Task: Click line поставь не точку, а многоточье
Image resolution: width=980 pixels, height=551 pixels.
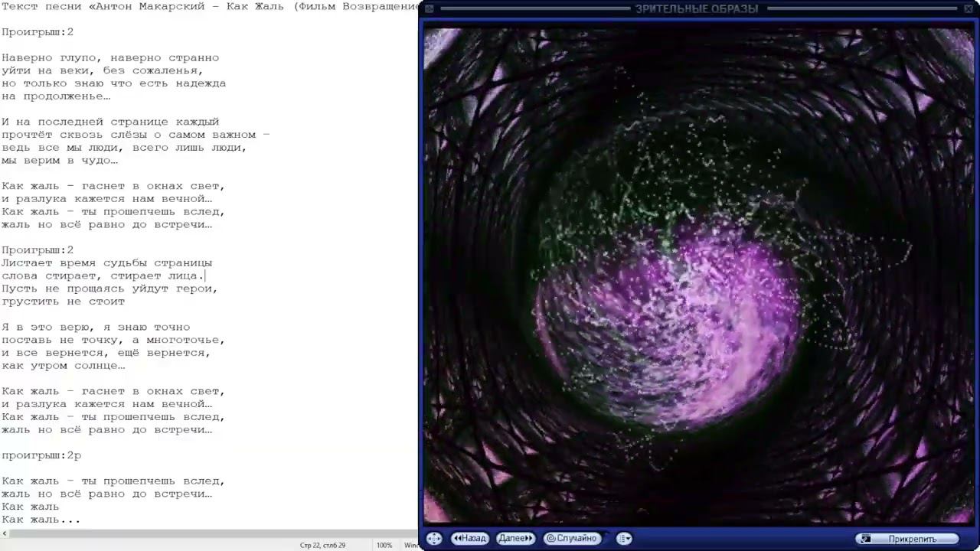Action: (113, 340)
